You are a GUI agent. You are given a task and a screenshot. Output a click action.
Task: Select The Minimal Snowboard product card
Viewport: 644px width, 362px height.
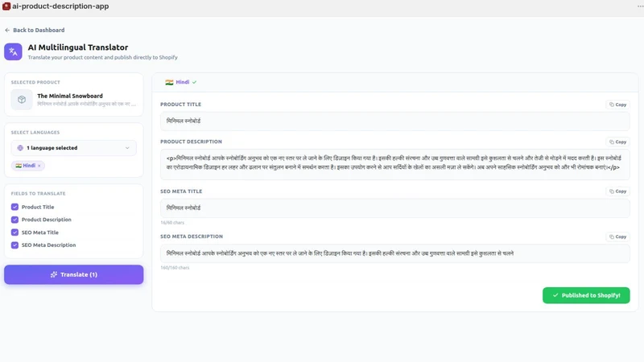point(74,99)
